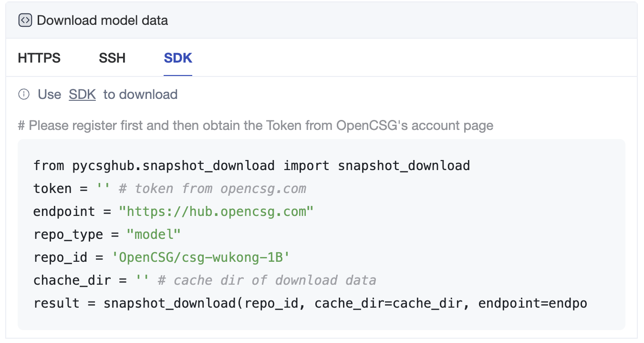Click the token variable name in code
Screen dimensions: 644x343
coord(52,189)
